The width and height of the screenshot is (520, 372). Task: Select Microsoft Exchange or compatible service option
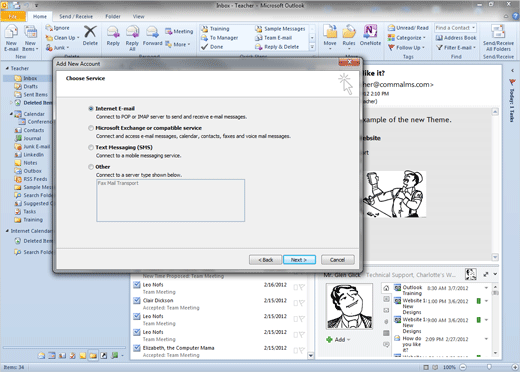tap(91, 128)
